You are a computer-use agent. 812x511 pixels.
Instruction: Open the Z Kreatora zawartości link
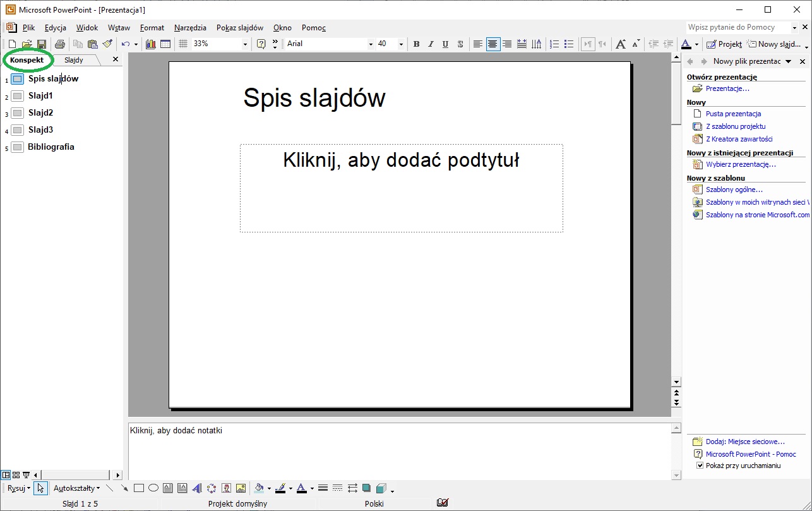coord(739,139)
